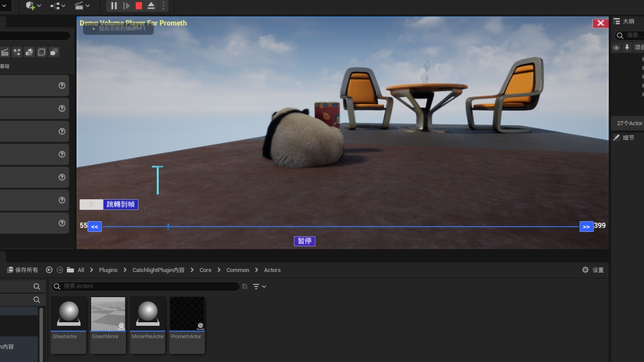Close the Demo Volume Player with the red X
Screen dimensions: 644x362
pos(600,23)
